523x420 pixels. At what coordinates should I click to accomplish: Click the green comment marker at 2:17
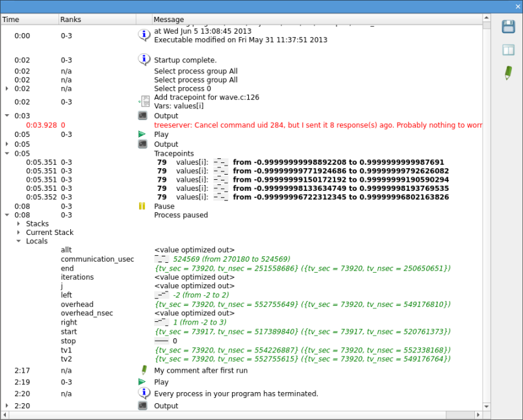pos(144,370)
